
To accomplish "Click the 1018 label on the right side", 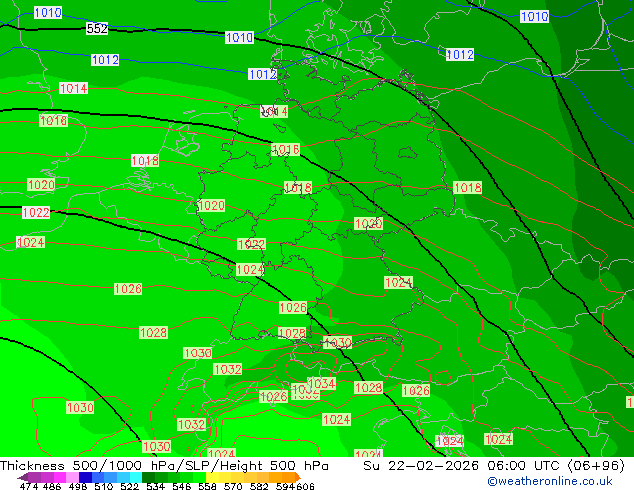I will (468, 188).
